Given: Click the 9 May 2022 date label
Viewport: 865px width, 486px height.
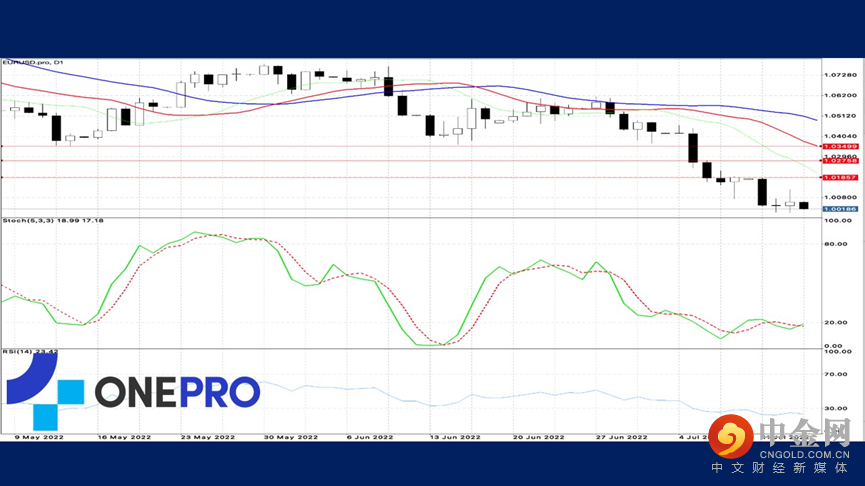Looking at the screenshot, I should tap(39, 437).
